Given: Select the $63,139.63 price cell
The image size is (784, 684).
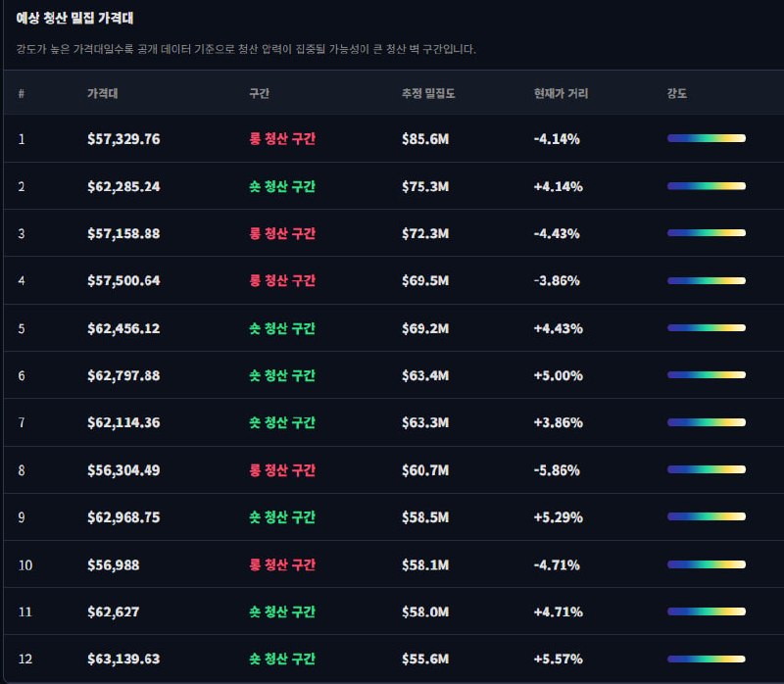Looking at the screenshot, I should (123, 659).
